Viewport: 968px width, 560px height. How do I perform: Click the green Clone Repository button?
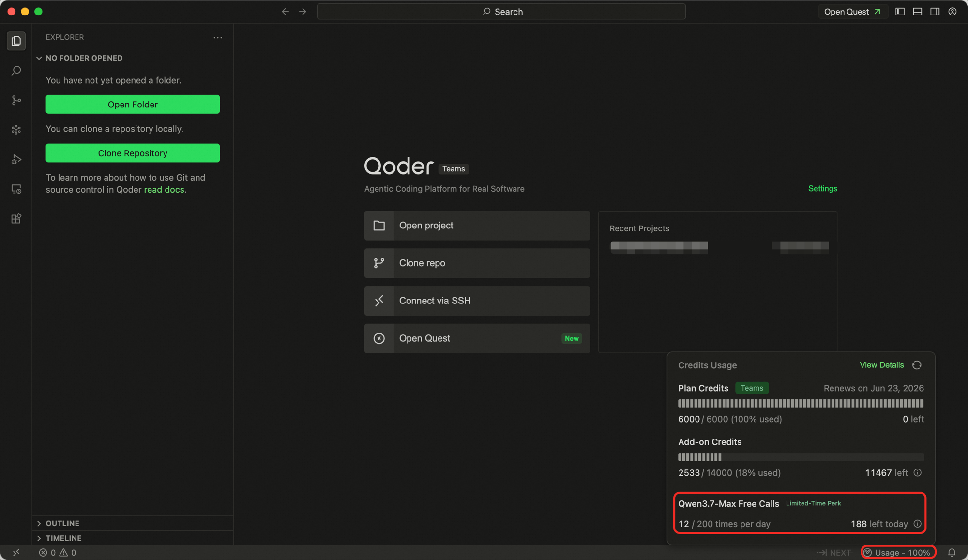tap(133, 153)
